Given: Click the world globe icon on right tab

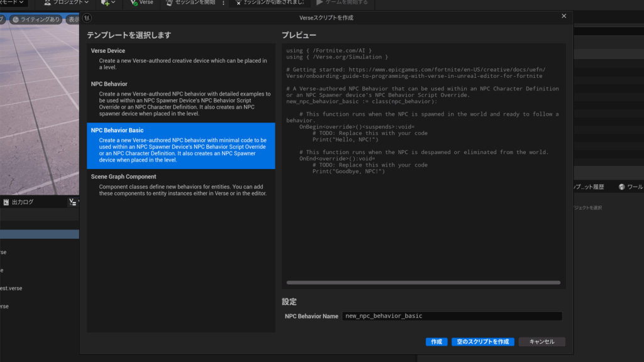Looking at the screenshot, I should click(622, 187).
